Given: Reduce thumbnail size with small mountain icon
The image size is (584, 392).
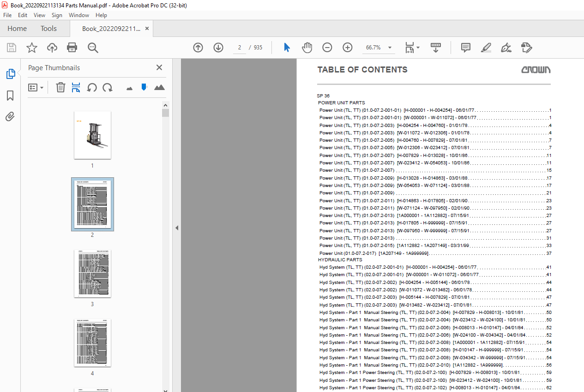Looking at the screenshot, I should click(129, 88).
